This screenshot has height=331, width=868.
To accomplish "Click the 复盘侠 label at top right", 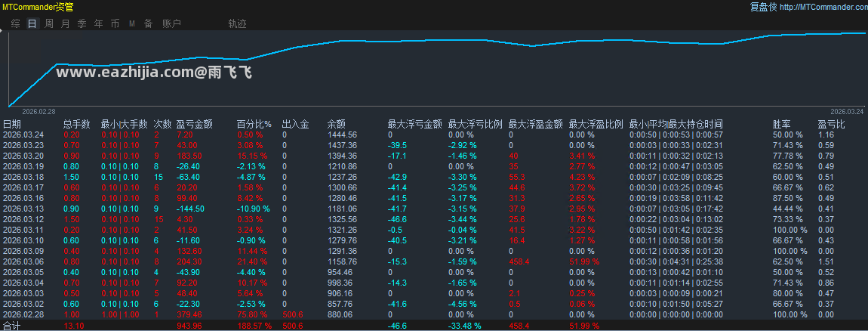I will 763,8.
